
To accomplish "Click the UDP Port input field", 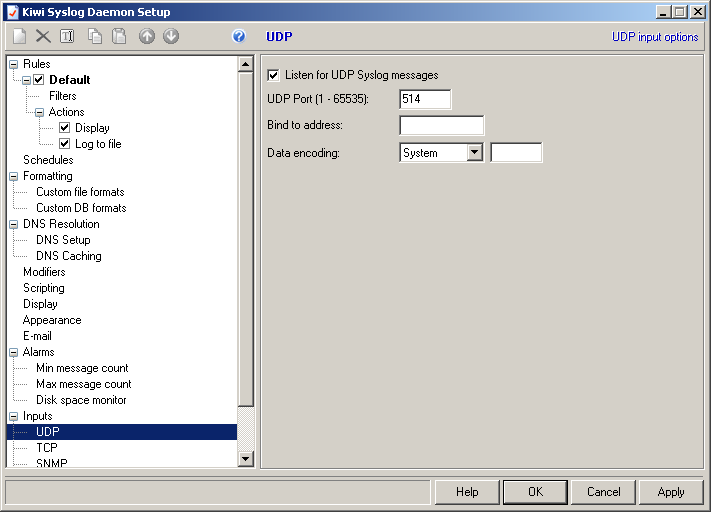I will click(425, 99).
